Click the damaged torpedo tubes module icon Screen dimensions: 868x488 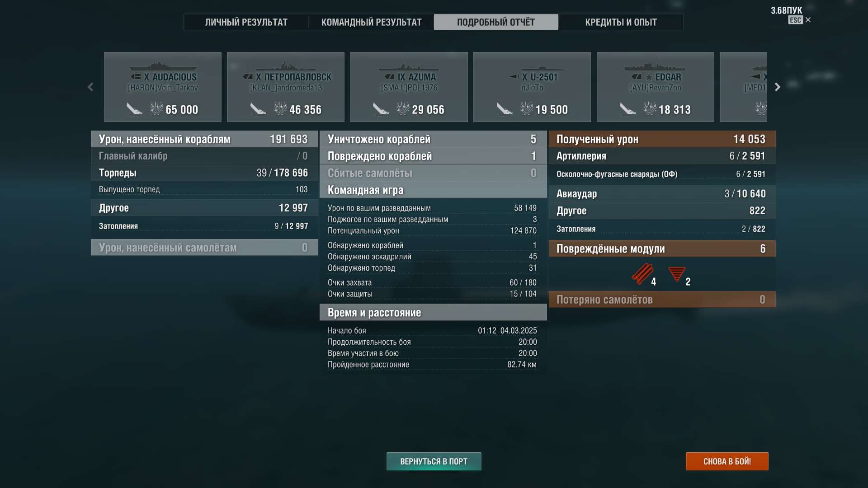[x=642, y=274]
